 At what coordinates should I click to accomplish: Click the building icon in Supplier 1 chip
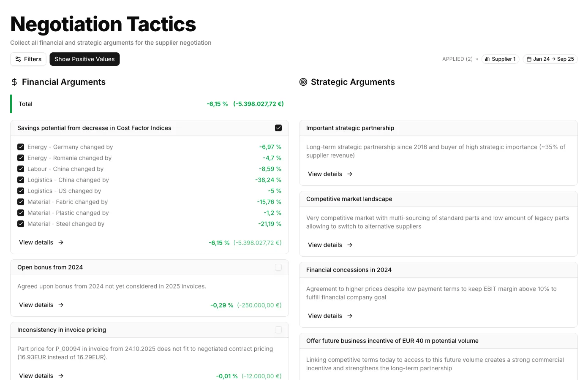pos(488,59)
